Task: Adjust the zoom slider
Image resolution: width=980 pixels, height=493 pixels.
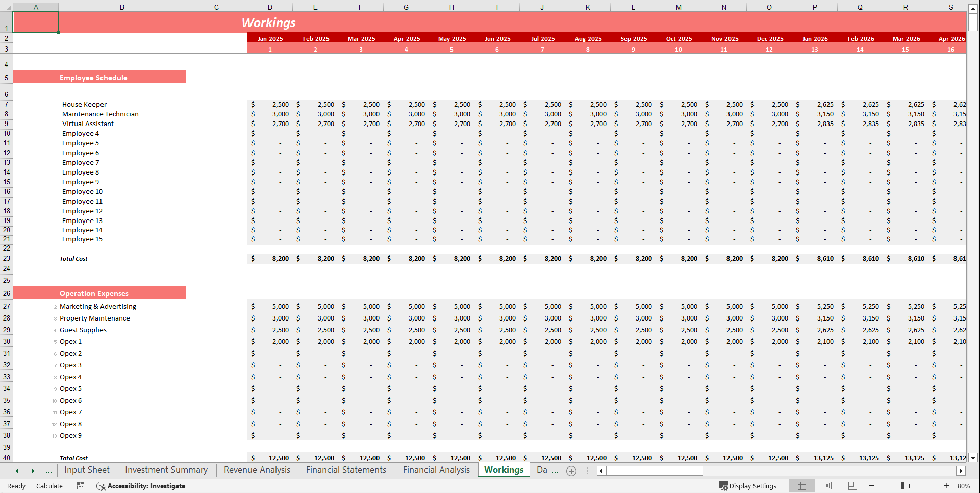Action: [903, 486]
